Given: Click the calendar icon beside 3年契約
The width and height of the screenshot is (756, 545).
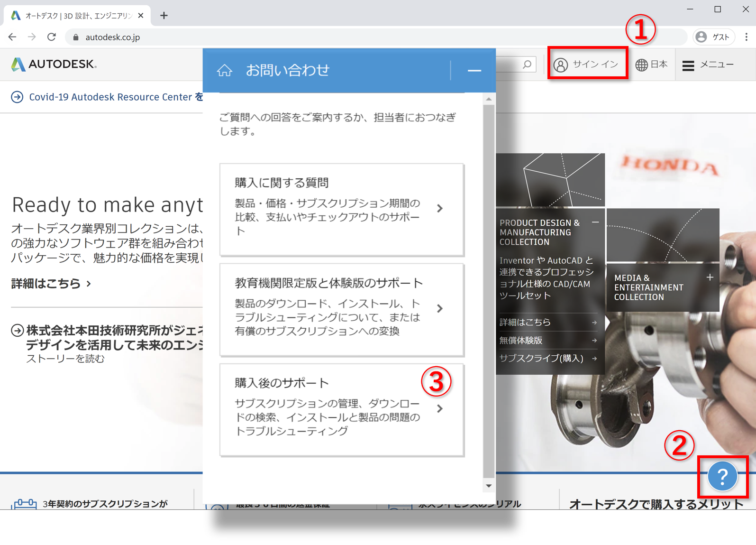Looking at the screenshot, I should [24, 504].
